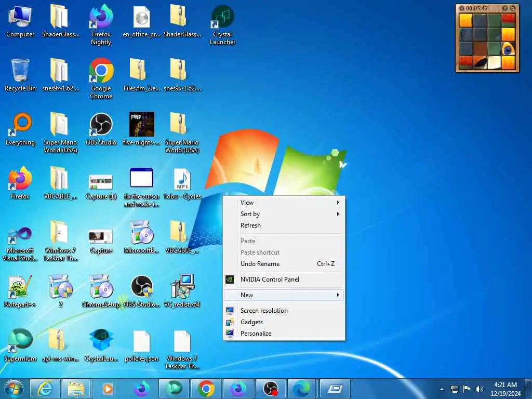Choose Undo Rename in the context menu
Screen dimensions: 532x399
[284, 264]
